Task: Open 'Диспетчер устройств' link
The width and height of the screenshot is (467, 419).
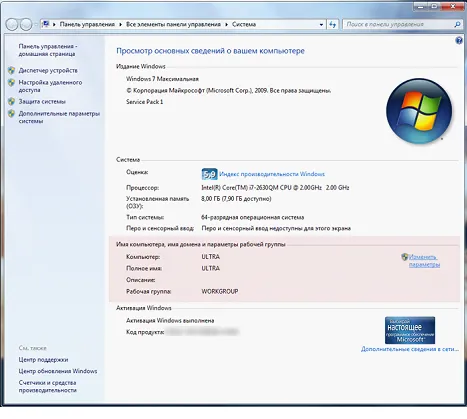Action: point(48,70)
